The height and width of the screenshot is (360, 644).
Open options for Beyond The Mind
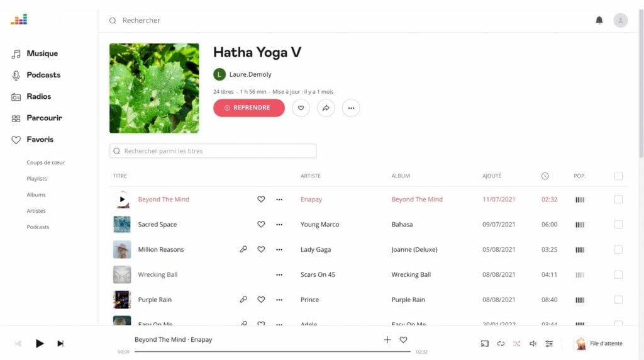279,200
